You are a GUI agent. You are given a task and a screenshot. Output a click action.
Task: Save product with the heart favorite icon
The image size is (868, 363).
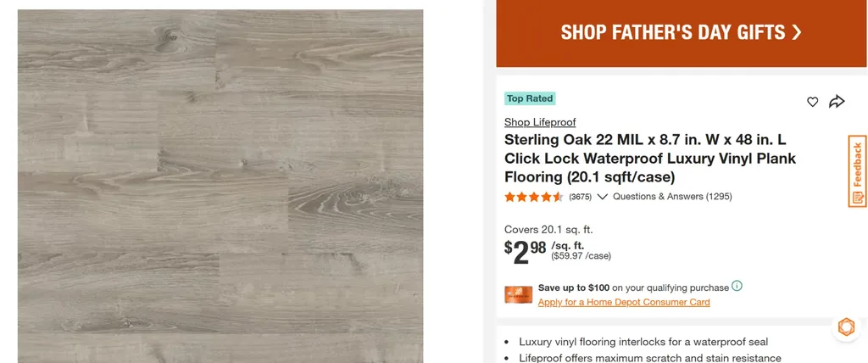click(812, 102)
